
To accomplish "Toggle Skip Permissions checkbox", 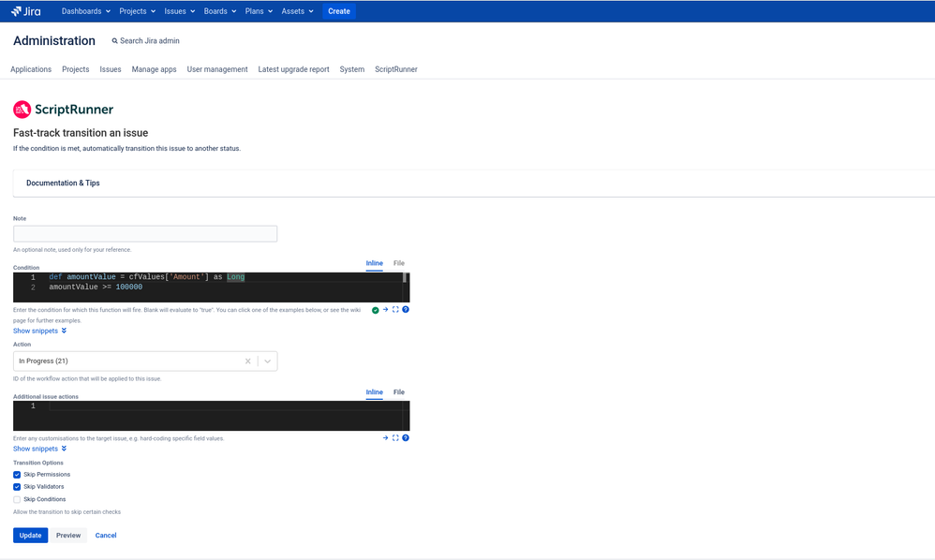I will 17,475.
